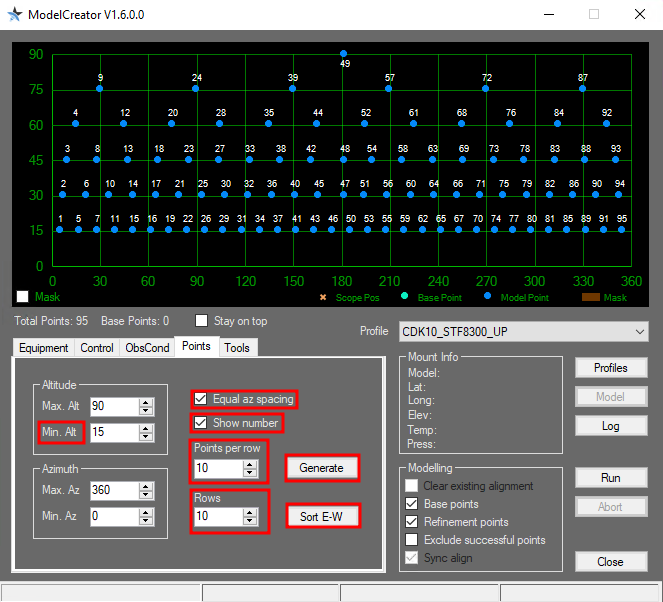The image size is (663, 602).
Task: Open the ObsCond tab
Action: pyautogui.click(x=147, y=348)
